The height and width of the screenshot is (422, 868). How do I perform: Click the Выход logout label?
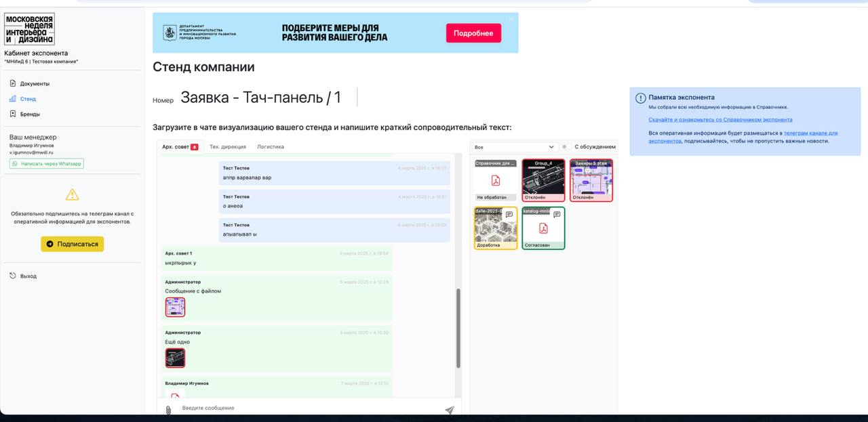pyautogui.click(x=28, y=276)
